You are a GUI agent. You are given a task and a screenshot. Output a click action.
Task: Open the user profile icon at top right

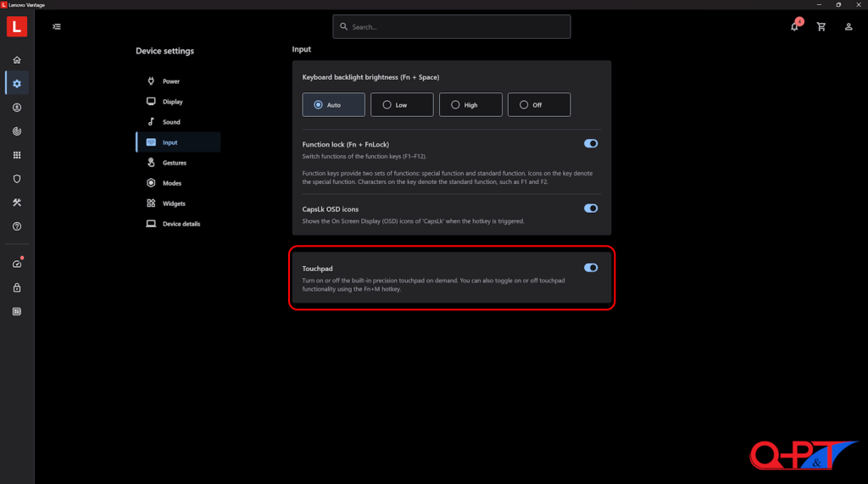[849, 27]
